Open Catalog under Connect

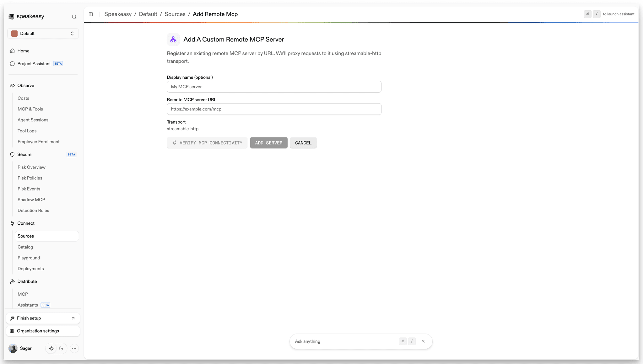[25, 247]
